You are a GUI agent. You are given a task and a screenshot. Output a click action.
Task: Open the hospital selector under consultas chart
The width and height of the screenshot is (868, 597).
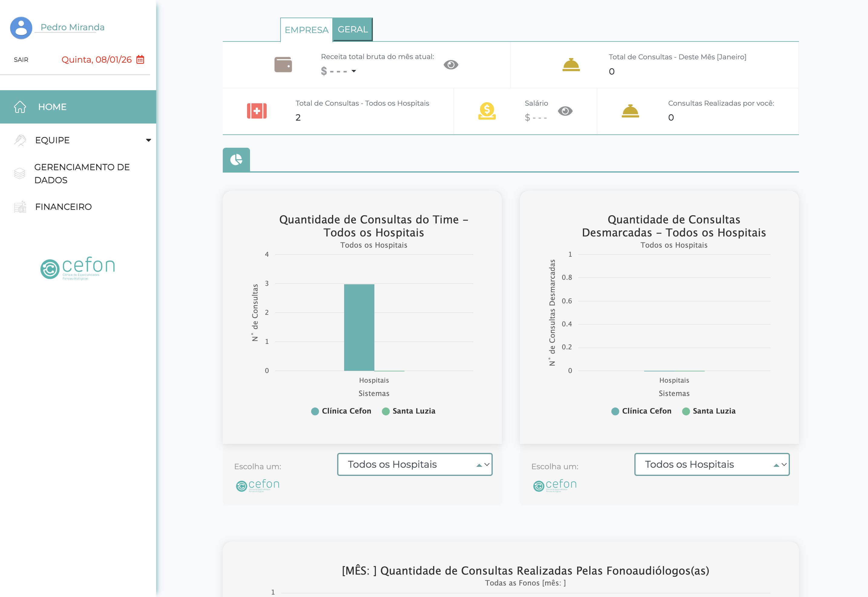click(414, 465)
